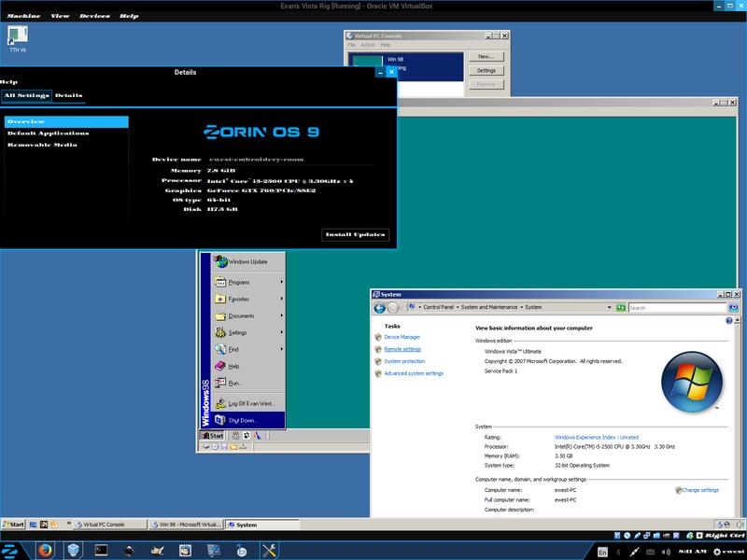Screen dimensions: 747x560
Task: Click the wrench and screwdriver settings icon
Action: click(x=269, y=551)
